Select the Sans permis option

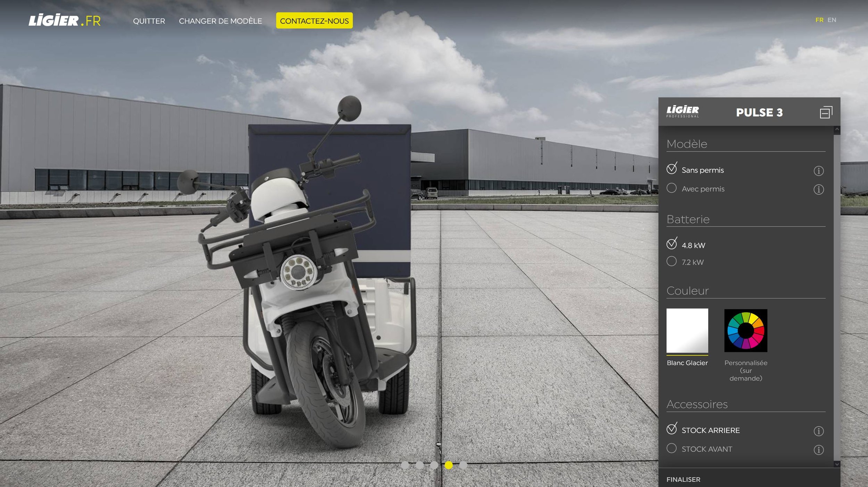click(x=695, y=170)
